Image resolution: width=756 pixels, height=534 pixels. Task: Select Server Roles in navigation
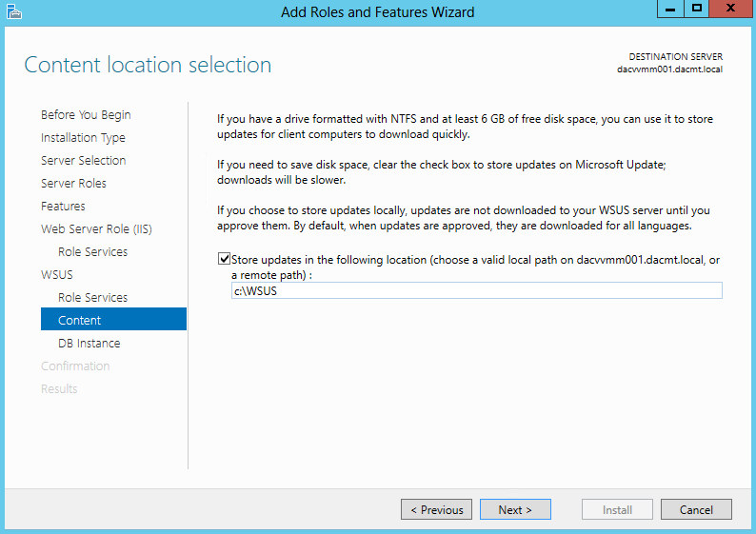click(x=73, y=183)
